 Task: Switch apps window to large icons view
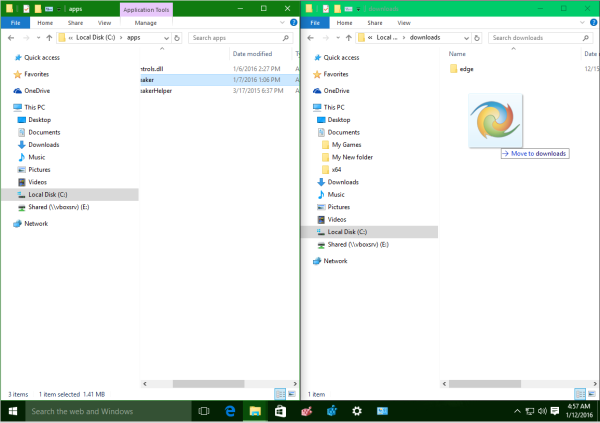tap(292, 394)
